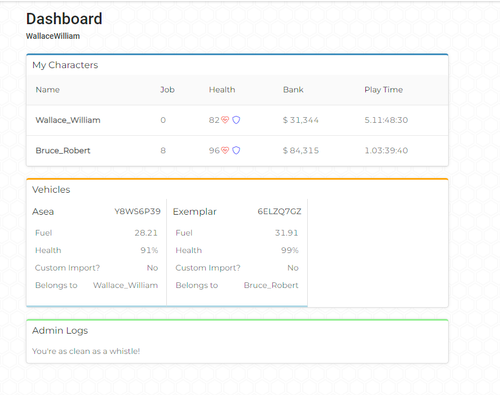The height and width of the screenshot is (395, 500).
Task: Click the Vehicles panel title
Action: pyautogui.click(x=51, y=190)
